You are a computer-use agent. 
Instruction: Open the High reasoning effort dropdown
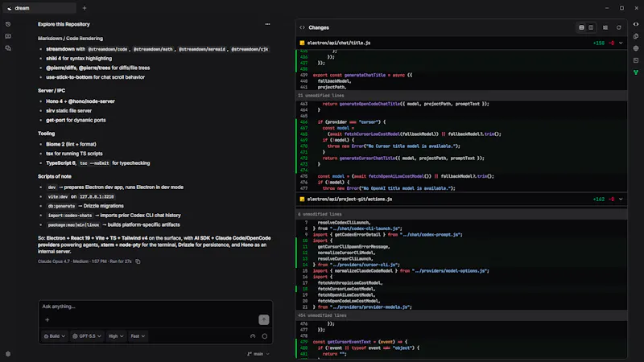tap(116, 336)
